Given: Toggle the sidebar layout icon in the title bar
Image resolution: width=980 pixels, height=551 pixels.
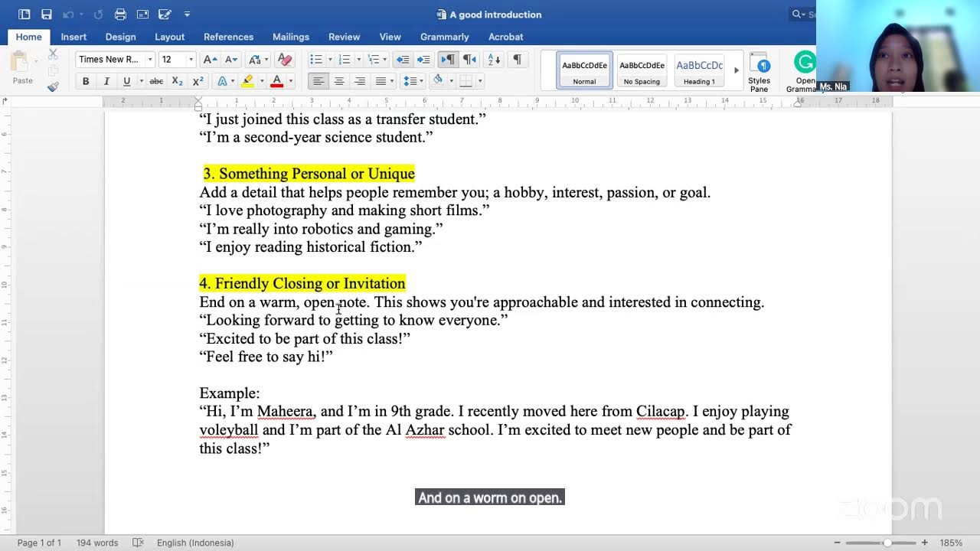Looking at the screenshot, I should pos(24,15).
